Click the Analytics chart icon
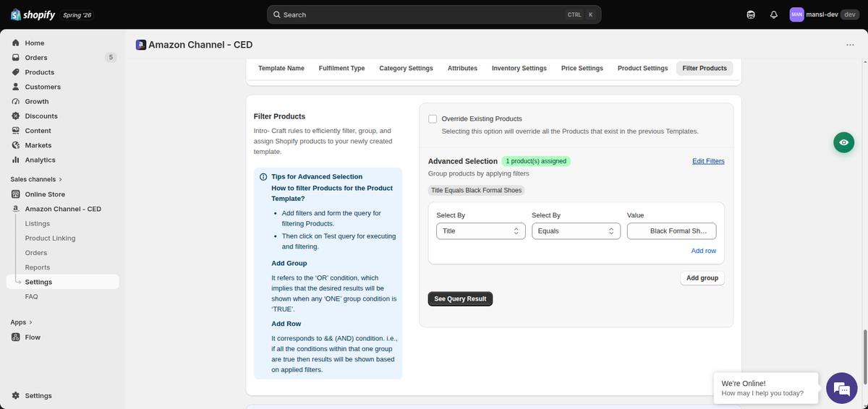 16,160
